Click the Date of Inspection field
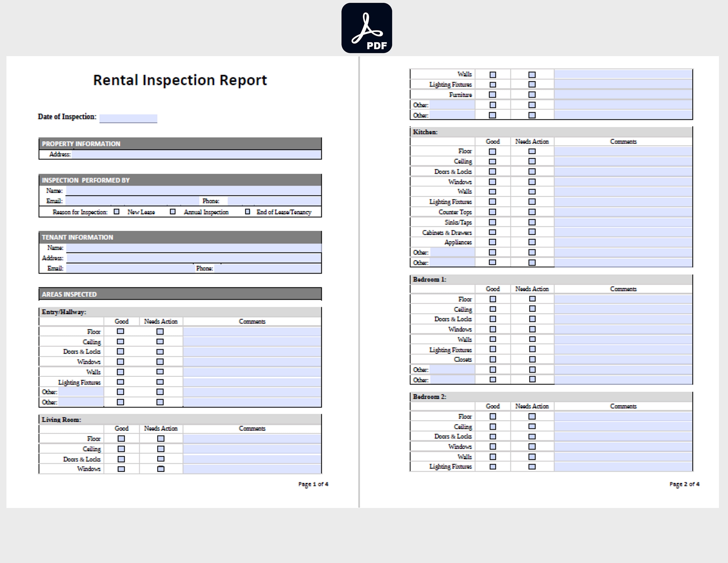Image resolution: width=728 pixels, height=563 pixels. pos(128,118)
